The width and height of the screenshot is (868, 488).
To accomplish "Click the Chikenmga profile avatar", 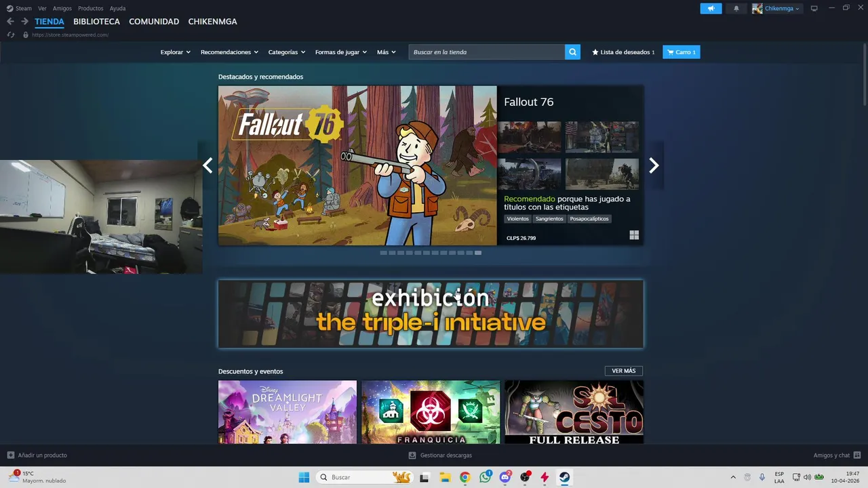I will pos(757,9).
